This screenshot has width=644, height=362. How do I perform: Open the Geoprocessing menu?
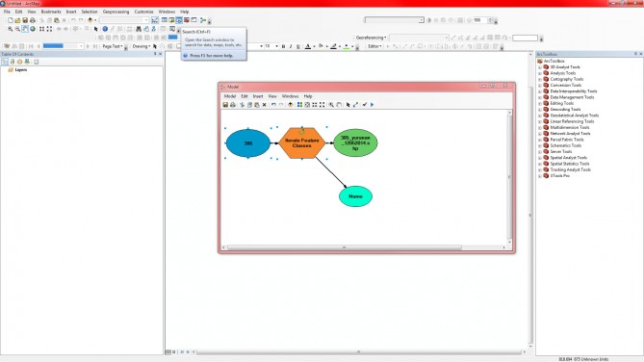(116, 12)
